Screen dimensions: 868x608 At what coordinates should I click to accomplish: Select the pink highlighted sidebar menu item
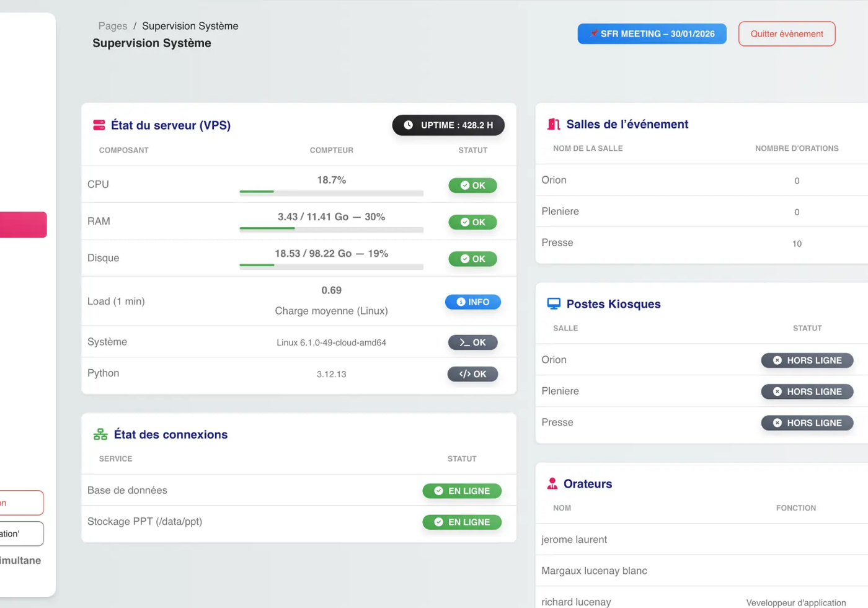23,225
